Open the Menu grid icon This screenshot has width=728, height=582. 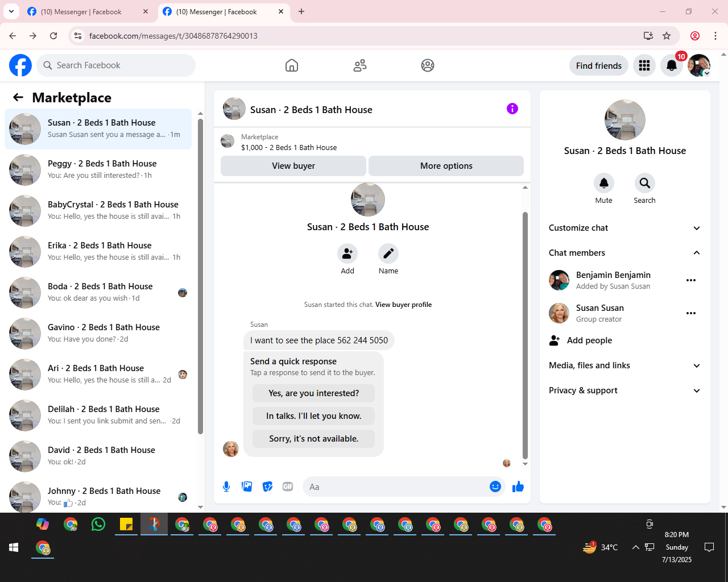644,65
